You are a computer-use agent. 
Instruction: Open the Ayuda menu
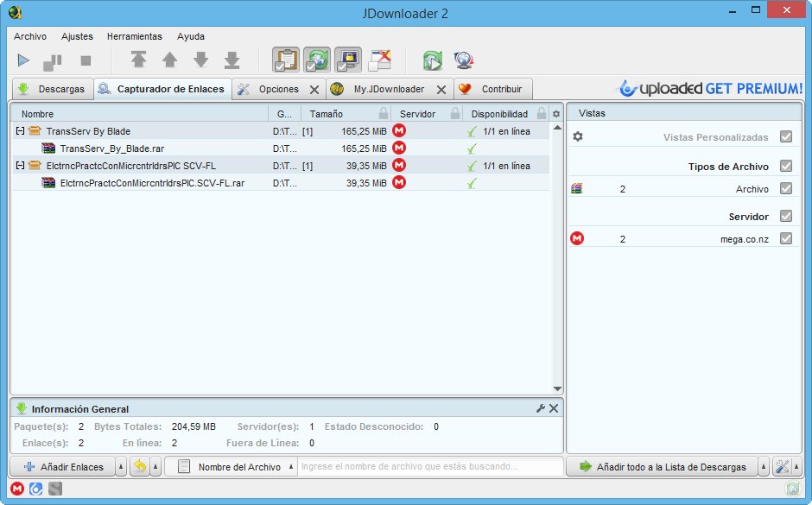(x=191, y=36)
